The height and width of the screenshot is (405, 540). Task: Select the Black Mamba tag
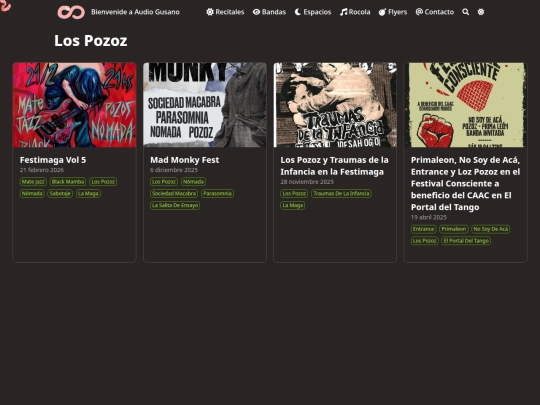click(68, 181)
